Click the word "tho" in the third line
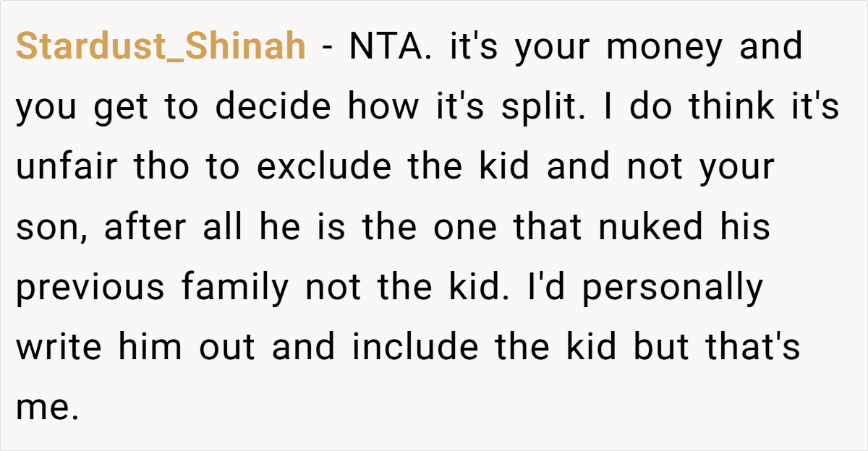Image resolution: width=868 pixels, height=451 pixels. coord(158,166)
